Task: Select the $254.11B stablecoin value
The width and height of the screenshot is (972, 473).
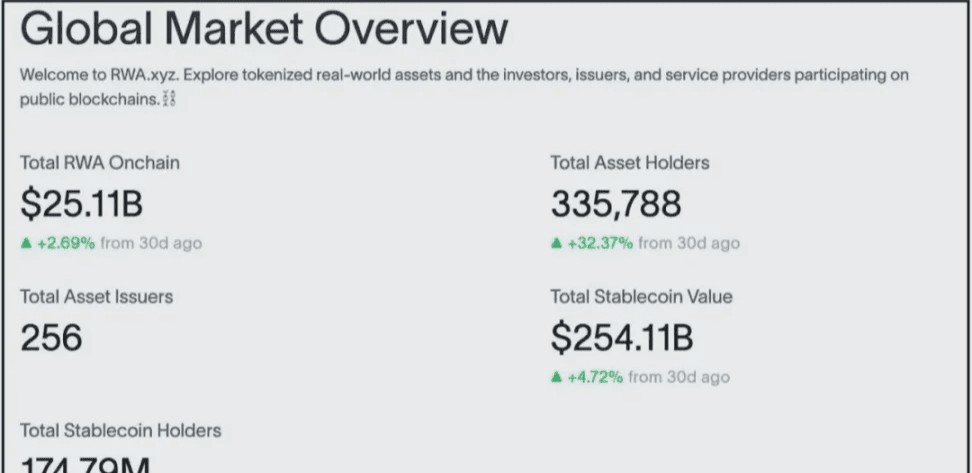Action: pos(622,338)
